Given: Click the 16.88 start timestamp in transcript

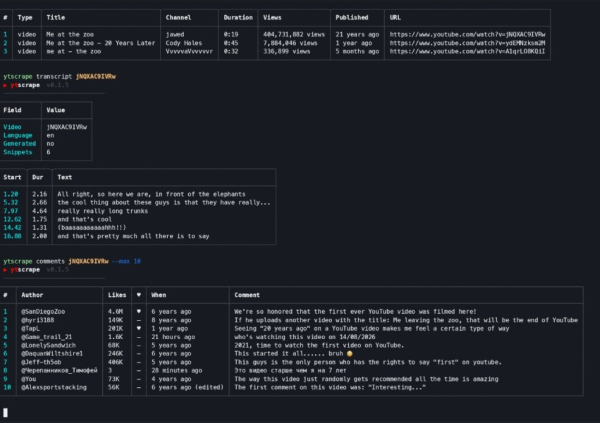Looking at the screenshot, I should [12, 236].
